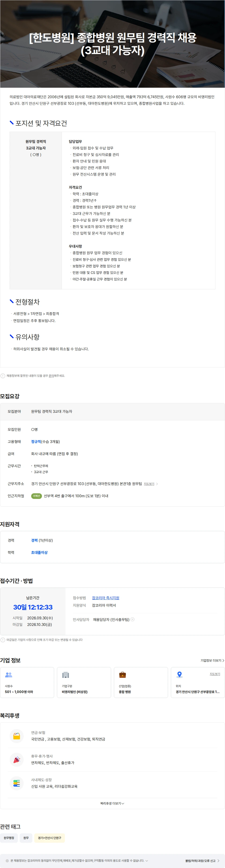Click 채용담당자 (인사총무팀) contact text
225x868 pixels.
tap(111, 619)
